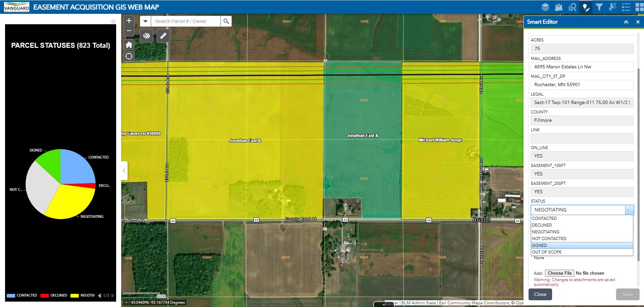Toggle NEGOTIATING legend swatch
This screenshot has width=644, height=307.
click(x=74, y=296)
